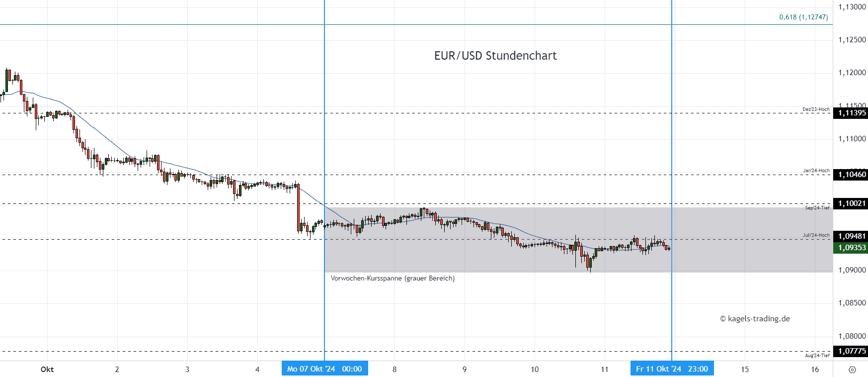Click the 1,10460 price label
868x377 pixels.
coord(851,175)
